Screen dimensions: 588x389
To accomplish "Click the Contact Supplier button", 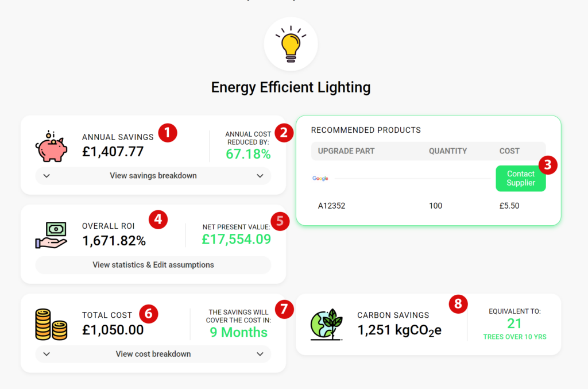I will tap(520, 179).
